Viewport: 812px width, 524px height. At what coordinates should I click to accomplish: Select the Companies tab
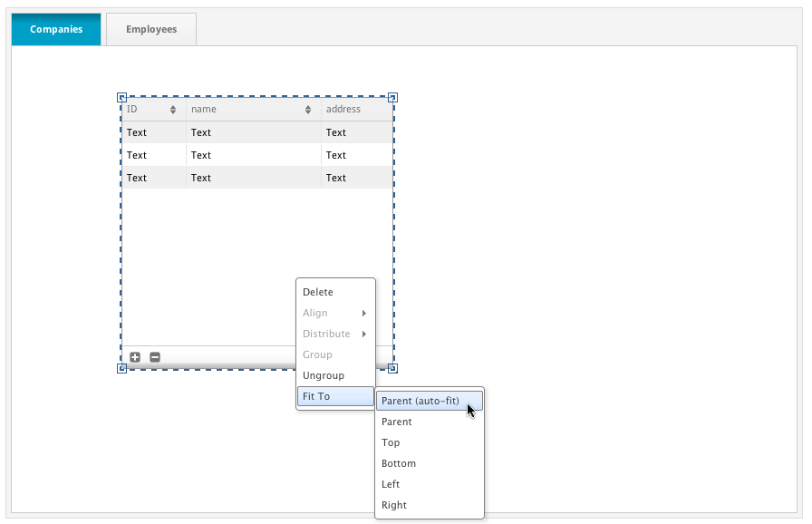point(56,29)
